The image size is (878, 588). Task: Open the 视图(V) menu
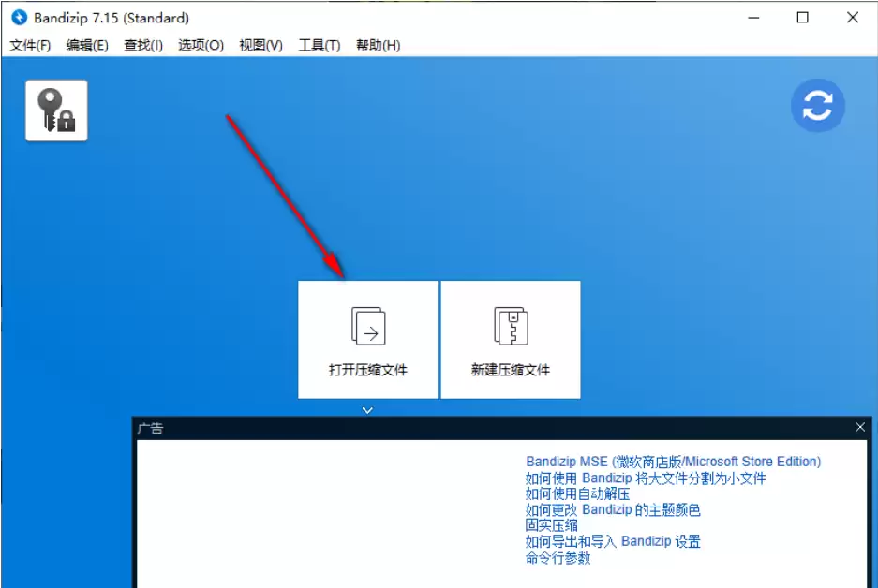coord(260,45)
